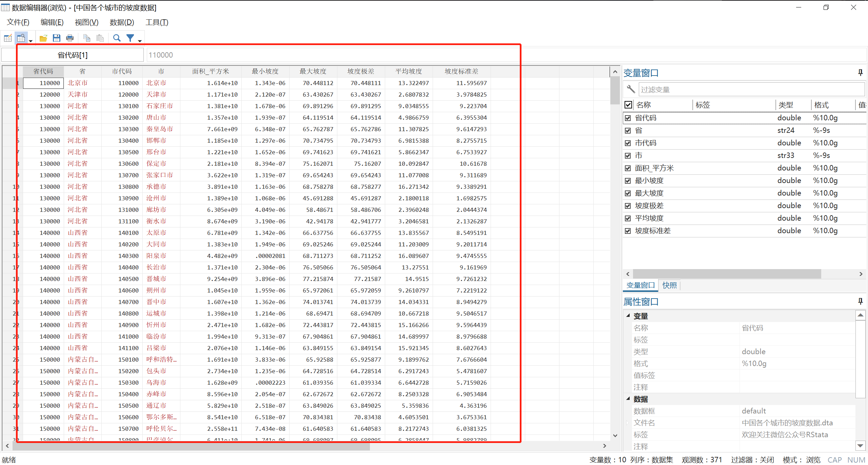The width and height of the screenshot is (868, 465).
Task: Click the copy icon in toolbar
Action: click(87, 38)
